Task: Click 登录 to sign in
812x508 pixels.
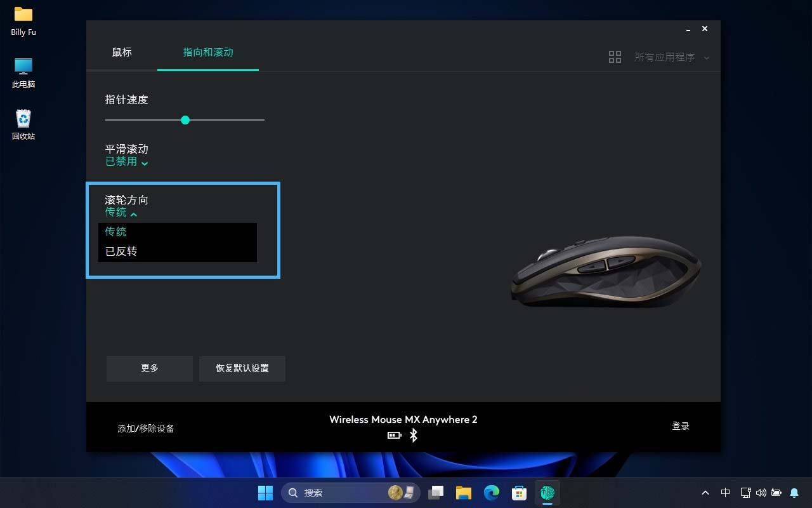Action: 681,426
